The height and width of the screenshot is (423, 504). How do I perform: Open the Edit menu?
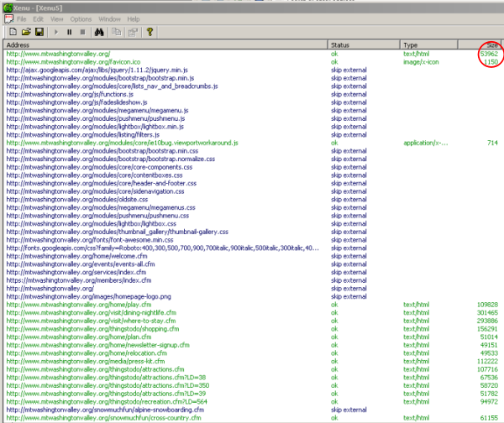pos(39,19)
